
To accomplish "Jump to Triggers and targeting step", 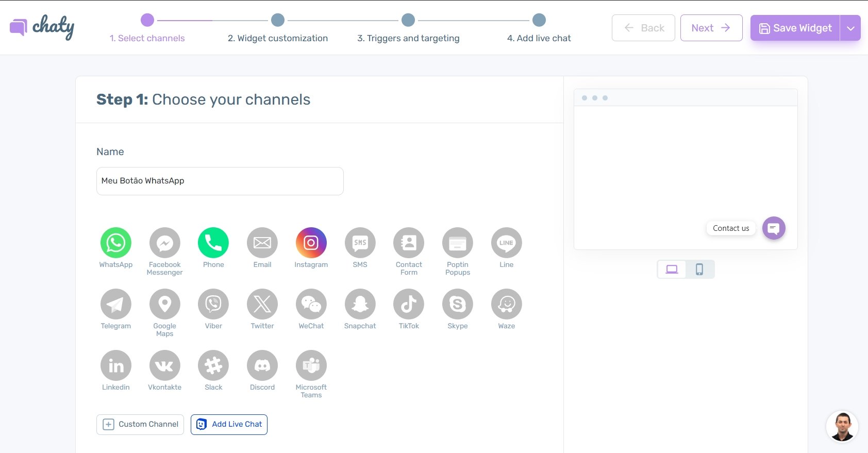I will point(408,21).
